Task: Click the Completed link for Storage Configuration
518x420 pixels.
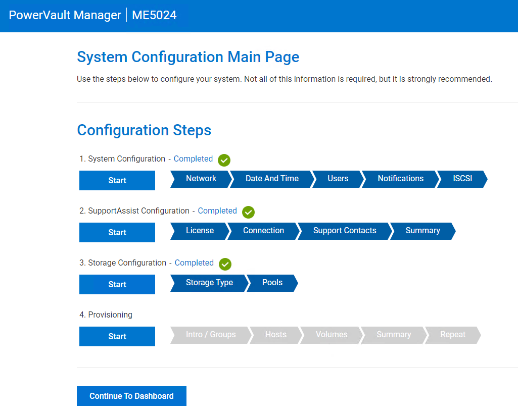Action: click(x=194, y=263)
